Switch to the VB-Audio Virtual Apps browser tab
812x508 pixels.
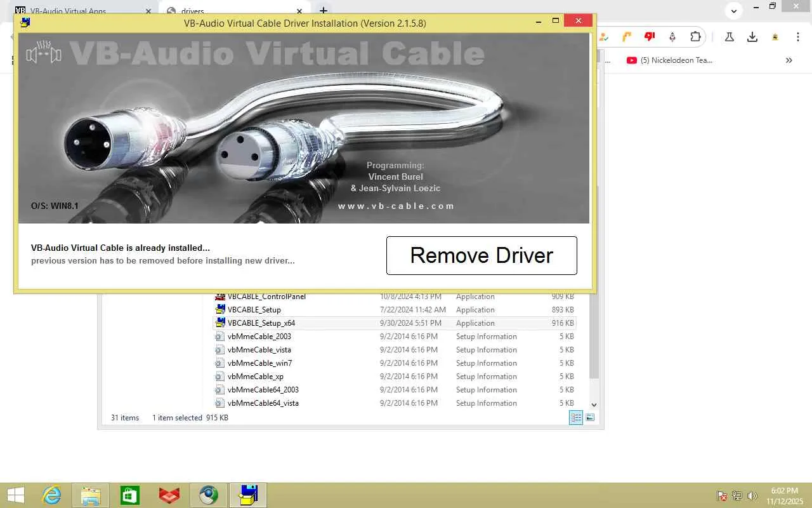pos(68,11)
